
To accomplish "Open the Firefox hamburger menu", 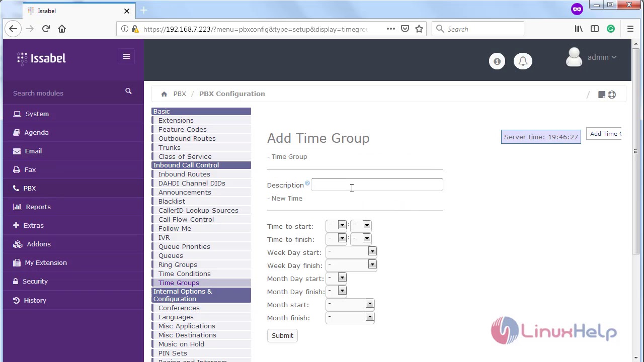I will (630, 29).
